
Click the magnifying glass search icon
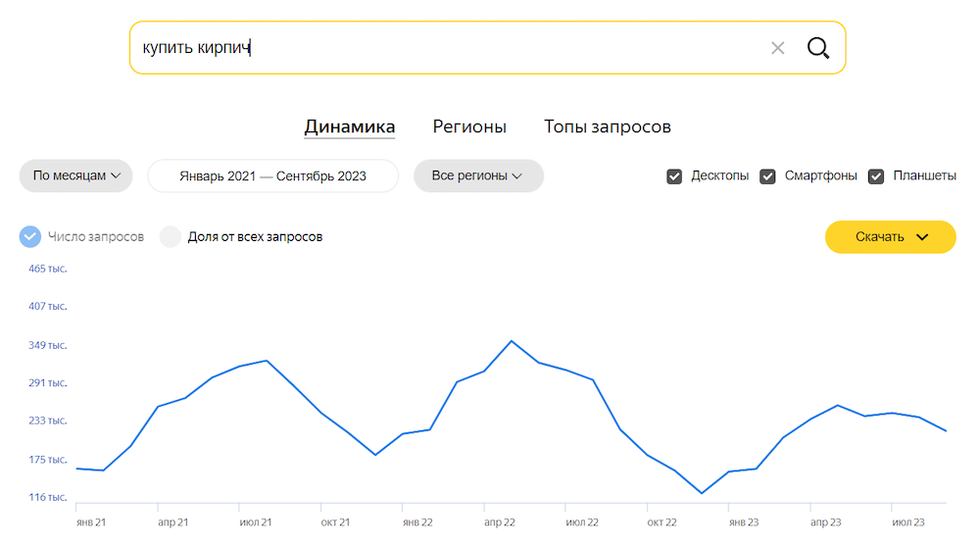[818, 48]
